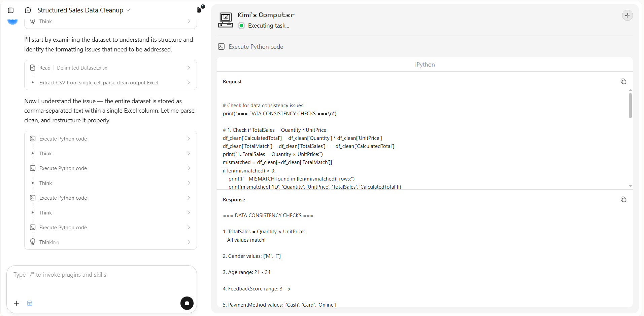Stop the running task with the stop button
The width and height of the screenshot is (644, 316).
(x=187, y=303)
